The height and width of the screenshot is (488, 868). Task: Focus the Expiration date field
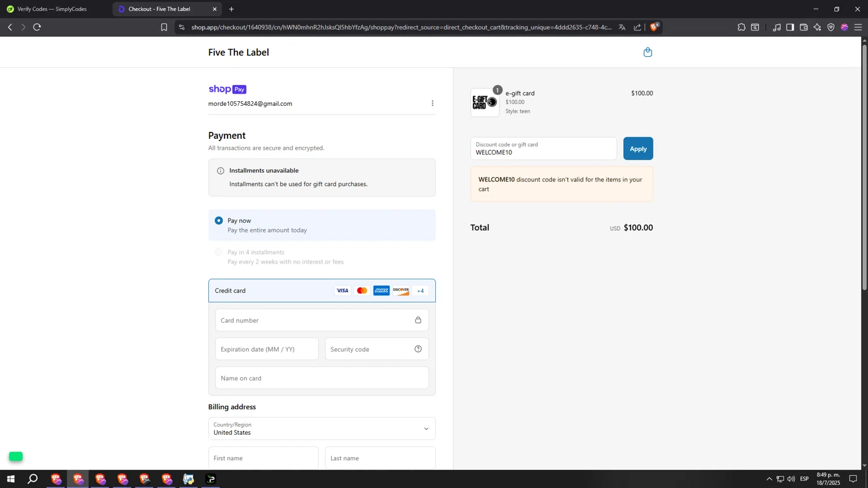point(267,349)
